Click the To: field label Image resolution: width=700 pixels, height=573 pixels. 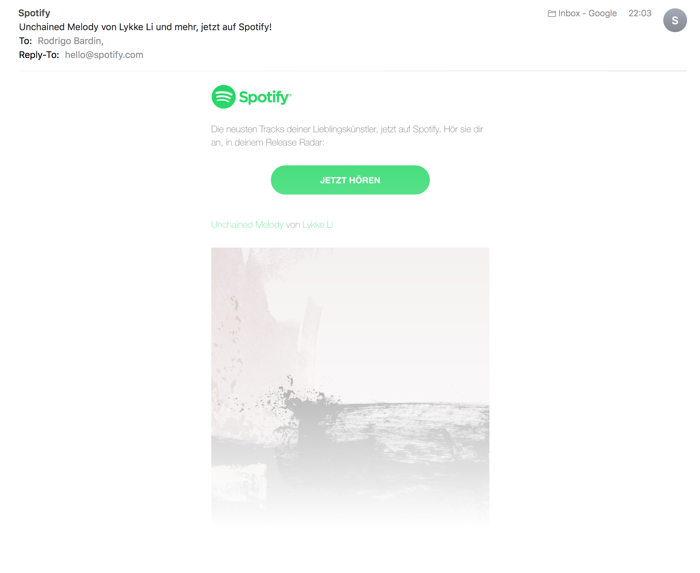pos(25,41)
